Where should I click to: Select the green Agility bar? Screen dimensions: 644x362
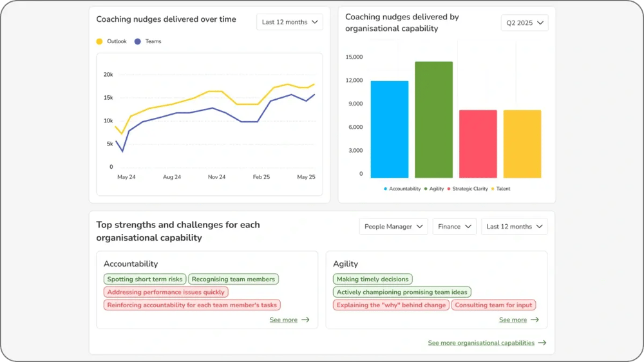tap(433, 119)
